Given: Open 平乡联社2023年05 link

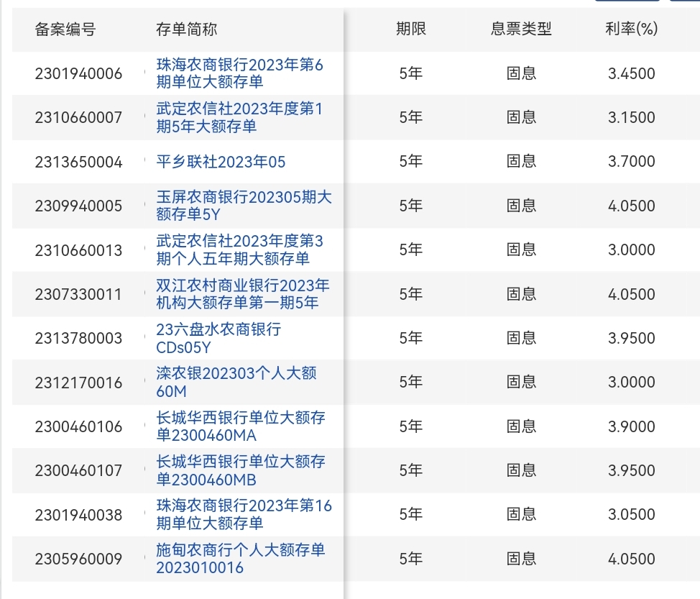Looking at the screenshot, I should [x=221, y=162].
